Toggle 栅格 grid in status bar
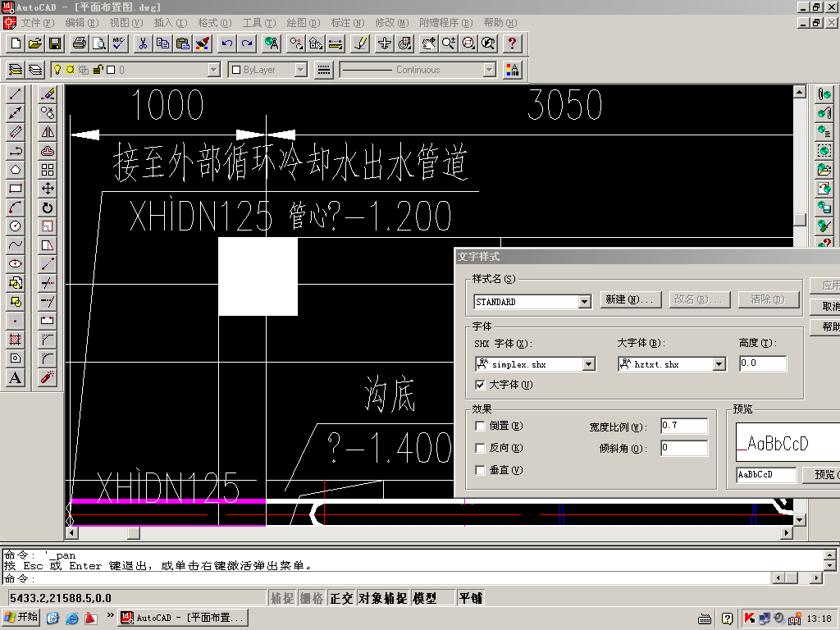Viewport: 840px width, 630px height. 312,598
